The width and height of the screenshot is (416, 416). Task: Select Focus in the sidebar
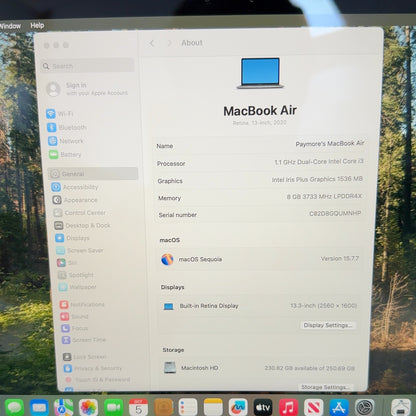(75, 328)
